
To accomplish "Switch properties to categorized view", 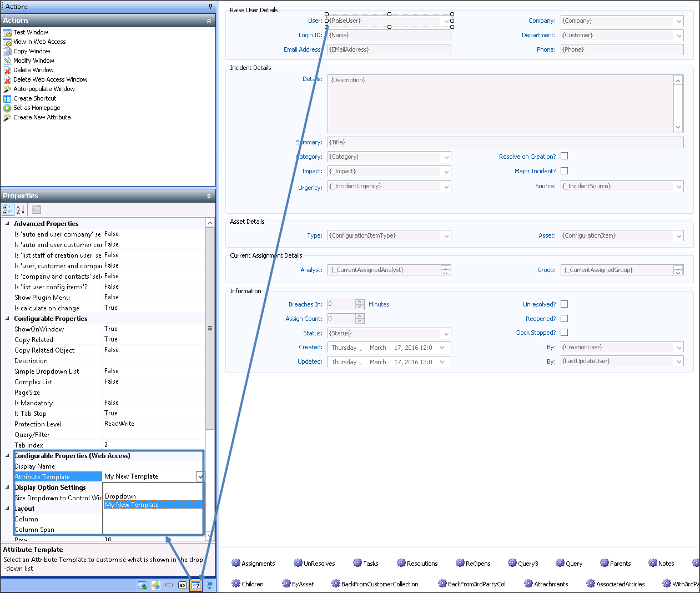I will pyautogui.click(x=8, y=210).
